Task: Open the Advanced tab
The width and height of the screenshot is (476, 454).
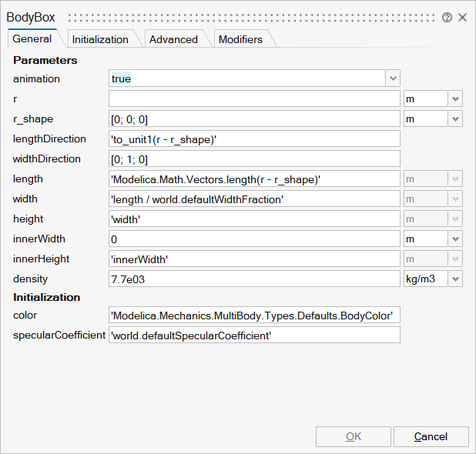Action: (x=173, y=39)
